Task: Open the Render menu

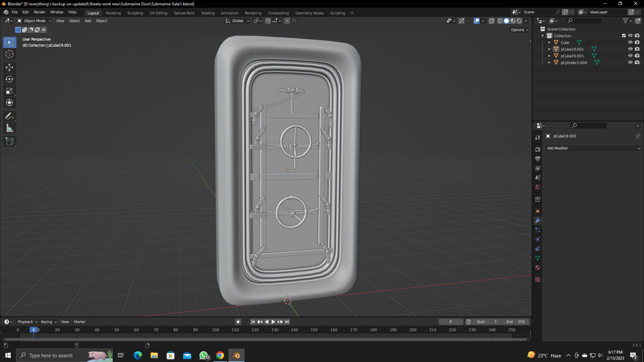Action: [39, 12]
